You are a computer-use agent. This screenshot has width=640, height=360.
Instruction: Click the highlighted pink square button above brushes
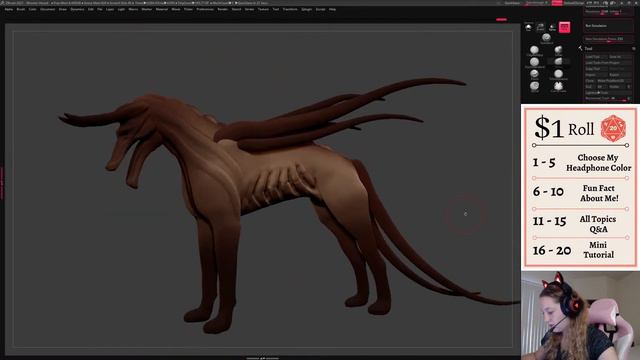(564, 27)
